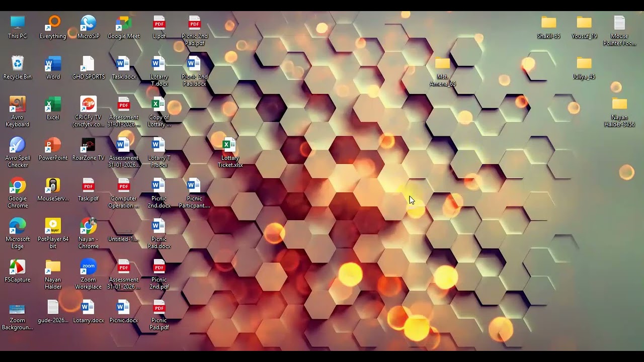Open CRICFy TV shortcut
The width and height of the screenshot is (644, 362).
(89, 112)
